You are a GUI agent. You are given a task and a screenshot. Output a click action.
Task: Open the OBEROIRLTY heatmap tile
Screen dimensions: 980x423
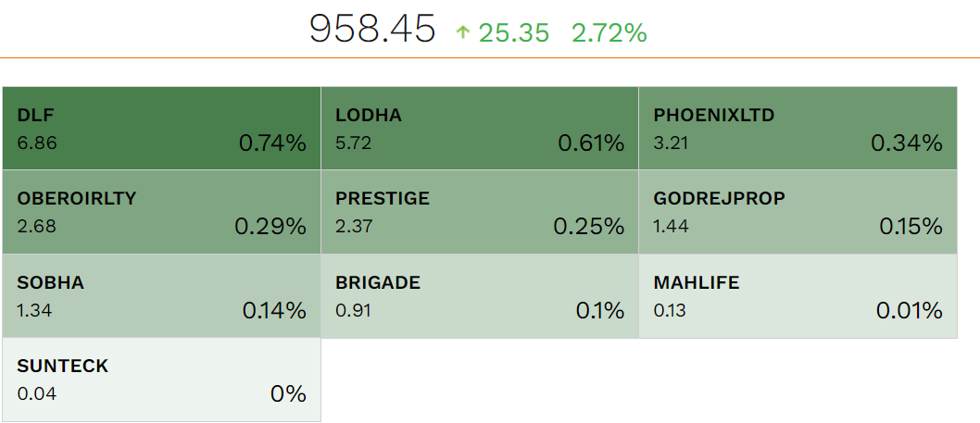161,212
